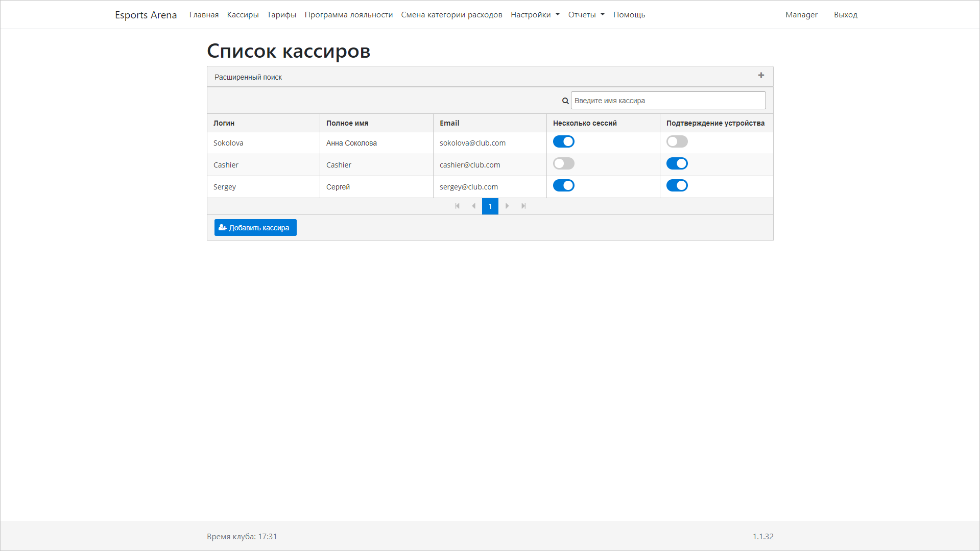980x551 pixels.
Task: Click the version number 1.1.32
Action: 763,537
